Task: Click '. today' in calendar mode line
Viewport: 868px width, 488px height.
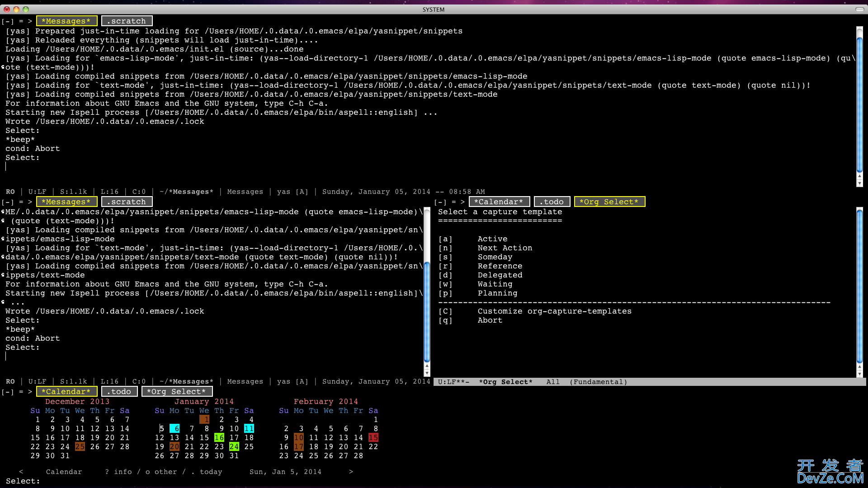Action: (207, 472)
